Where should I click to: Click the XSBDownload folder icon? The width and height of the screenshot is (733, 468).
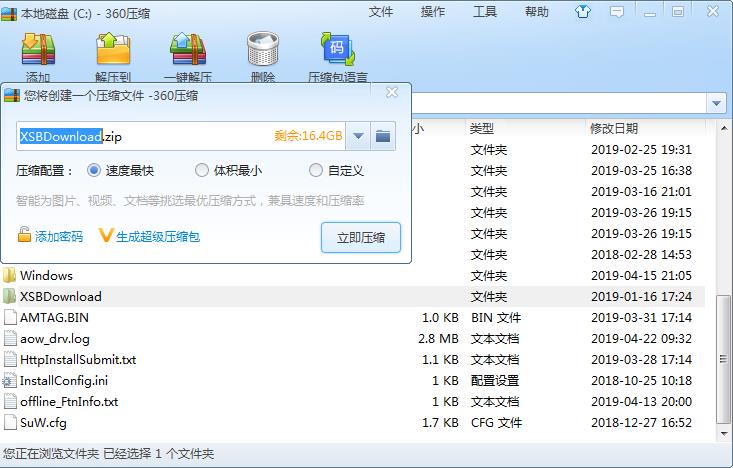[x=9, y=296]
